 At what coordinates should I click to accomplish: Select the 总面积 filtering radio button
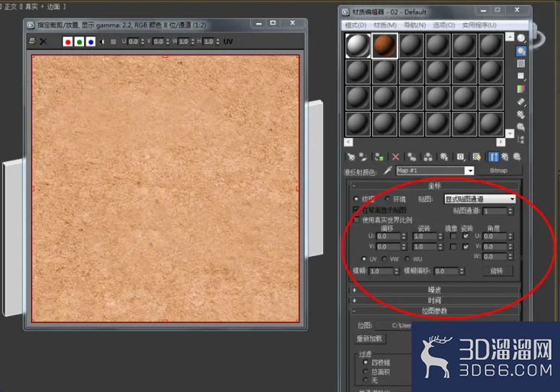click(x=365, y=372)
